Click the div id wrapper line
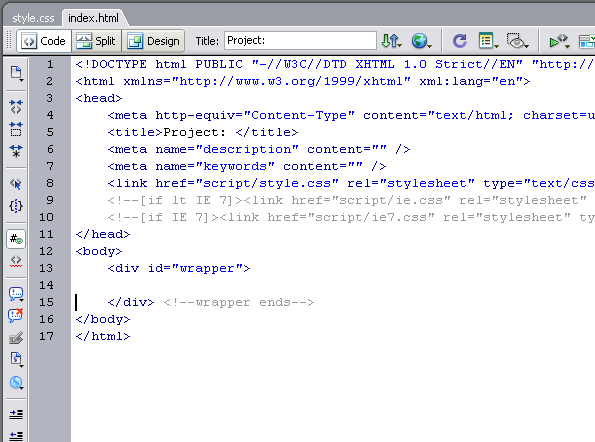This screenshot has height=442, width=595. (179, 269)
